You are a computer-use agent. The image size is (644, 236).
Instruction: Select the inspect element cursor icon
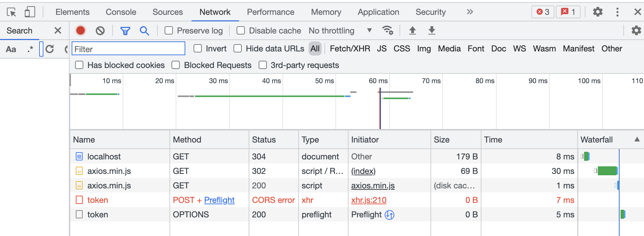(11, 12)
